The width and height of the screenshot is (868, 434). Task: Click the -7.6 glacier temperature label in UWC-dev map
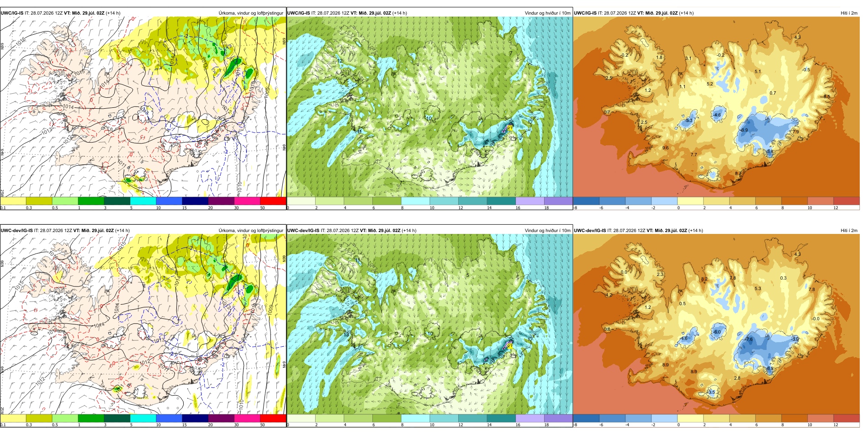(748, 339)
